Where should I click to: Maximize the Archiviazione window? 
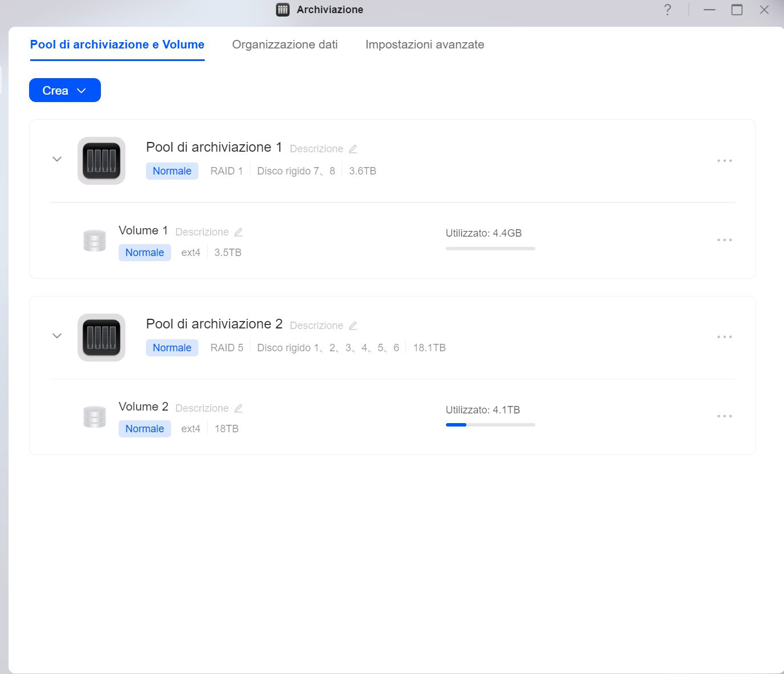pyautogui.click(x=737, y=10)
